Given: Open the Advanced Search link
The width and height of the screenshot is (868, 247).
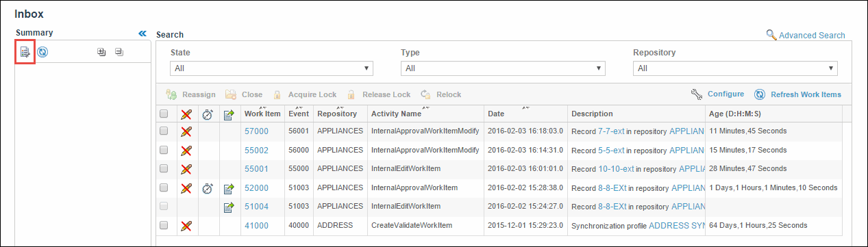Looking at the screenshot, I should (x=812, y=35).
